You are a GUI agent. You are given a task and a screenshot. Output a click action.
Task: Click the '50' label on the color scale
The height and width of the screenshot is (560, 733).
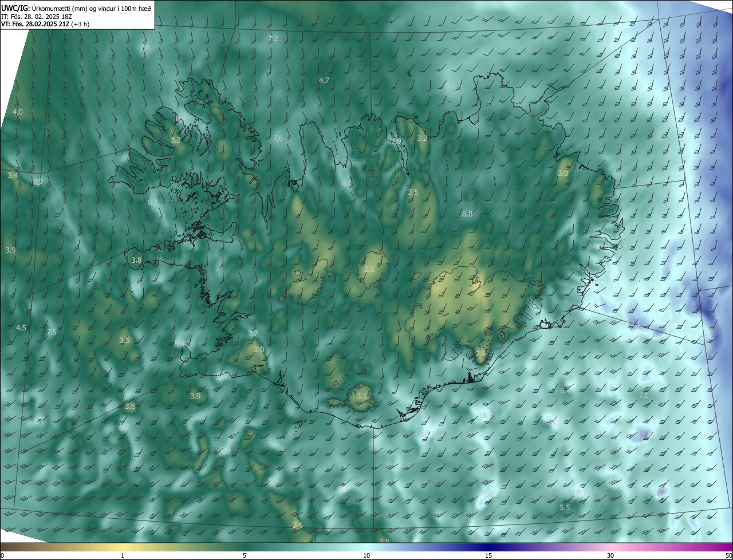[x=728, y=555]
